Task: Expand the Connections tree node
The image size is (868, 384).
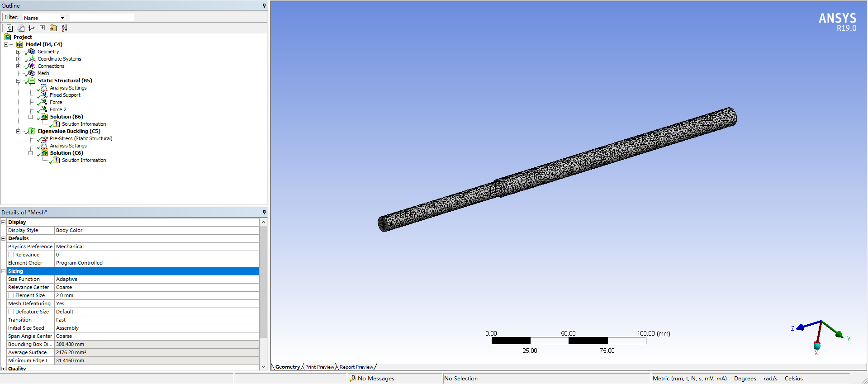Action: pyautogui.click(x=19, y=66)
